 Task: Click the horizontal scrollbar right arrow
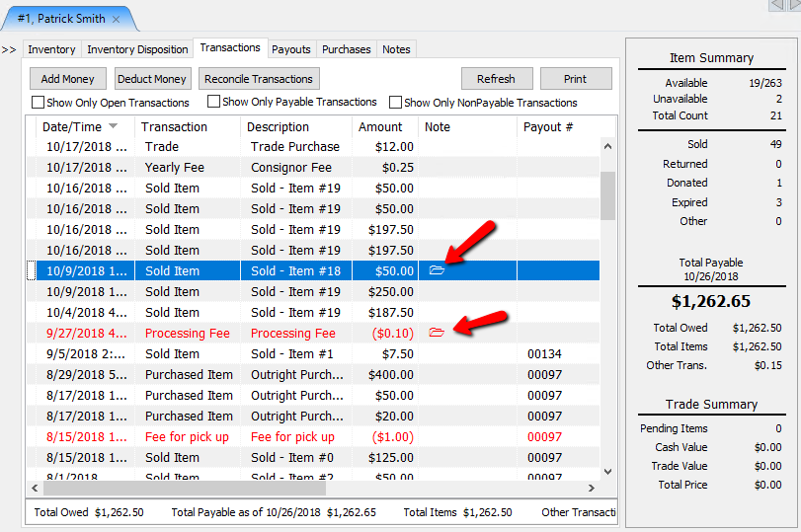coord(592,489)
